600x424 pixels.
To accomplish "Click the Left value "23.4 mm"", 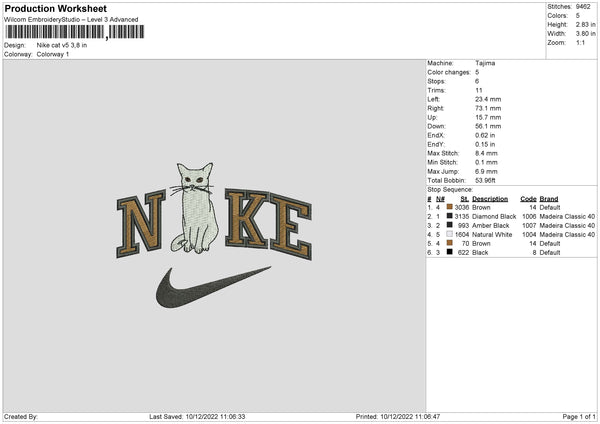I will click(488, 99).
